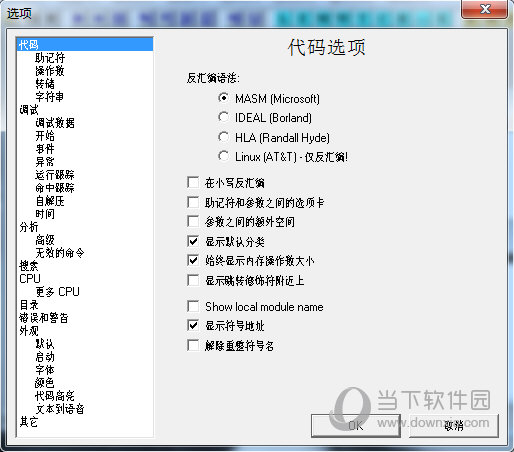Viewport: 514px width, 452px height.
Task: Toggle 助记符和参数之间的选项卡 checkbox
Action: [193, 202]
